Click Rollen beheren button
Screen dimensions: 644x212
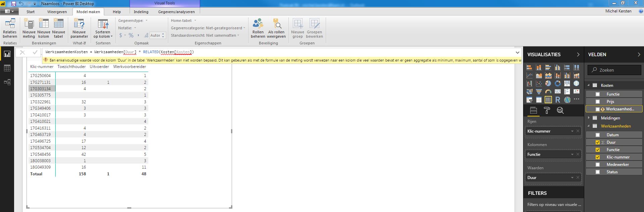pos(258,29)
